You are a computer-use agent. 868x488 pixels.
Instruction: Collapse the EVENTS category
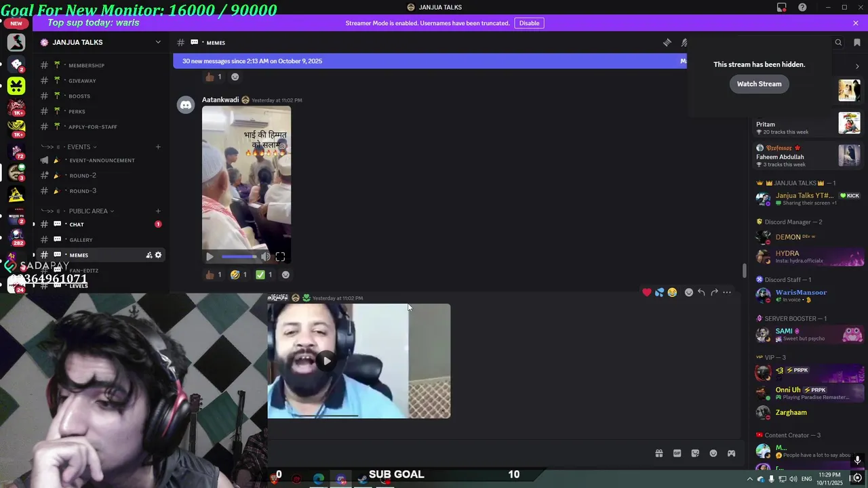79,146
